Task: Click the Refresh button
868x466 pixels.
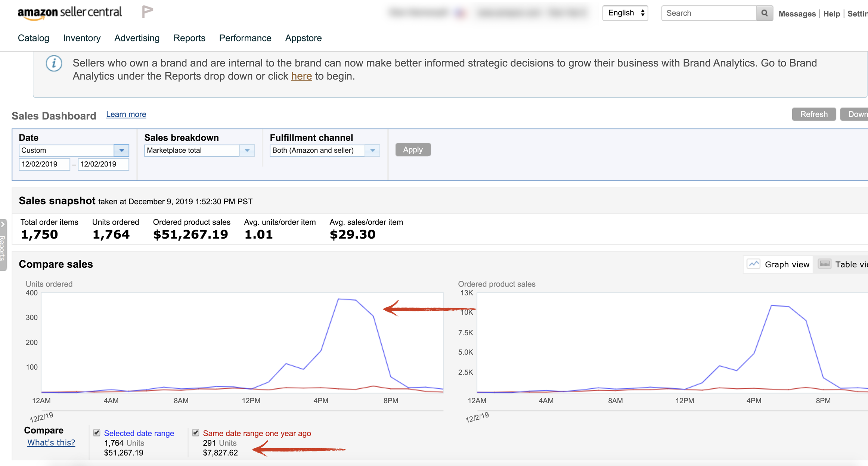Action: tap(814, 114)
